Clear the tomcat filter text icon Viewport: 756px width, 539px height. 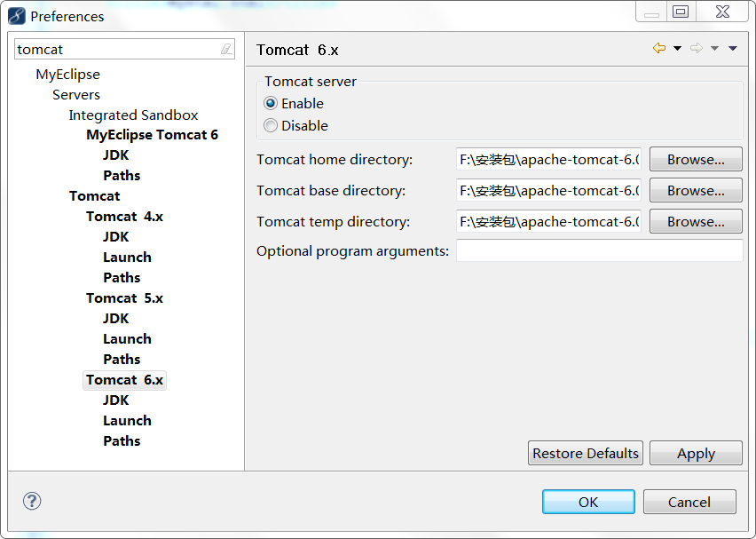pyautogui.click(x=226, y=49)
